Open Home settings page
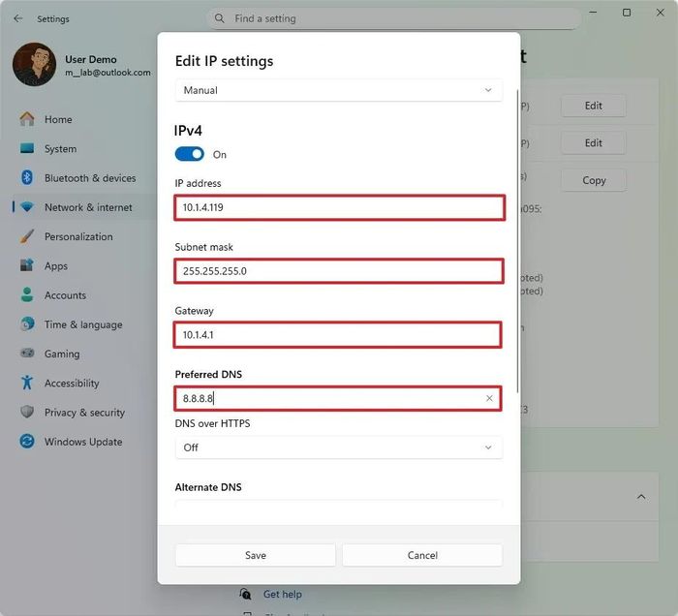The height and width of the screenshot is (616, 678). tap(58, 119)
